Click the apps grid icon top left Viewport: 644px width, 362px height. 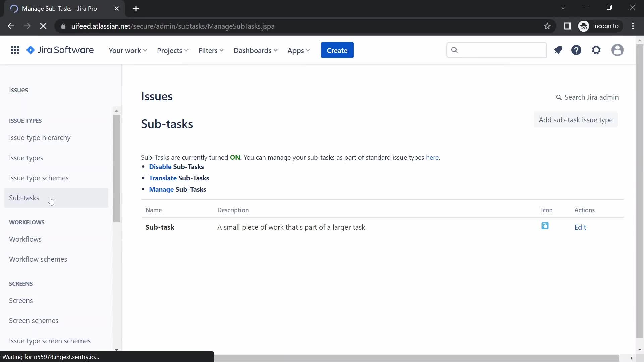[15, 50]
